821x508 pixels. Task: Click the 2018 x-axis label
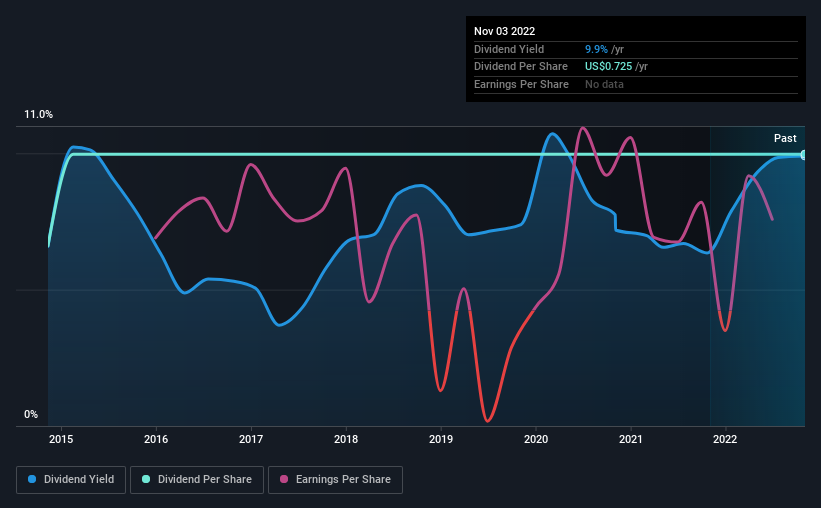click(x=346, y=439)
